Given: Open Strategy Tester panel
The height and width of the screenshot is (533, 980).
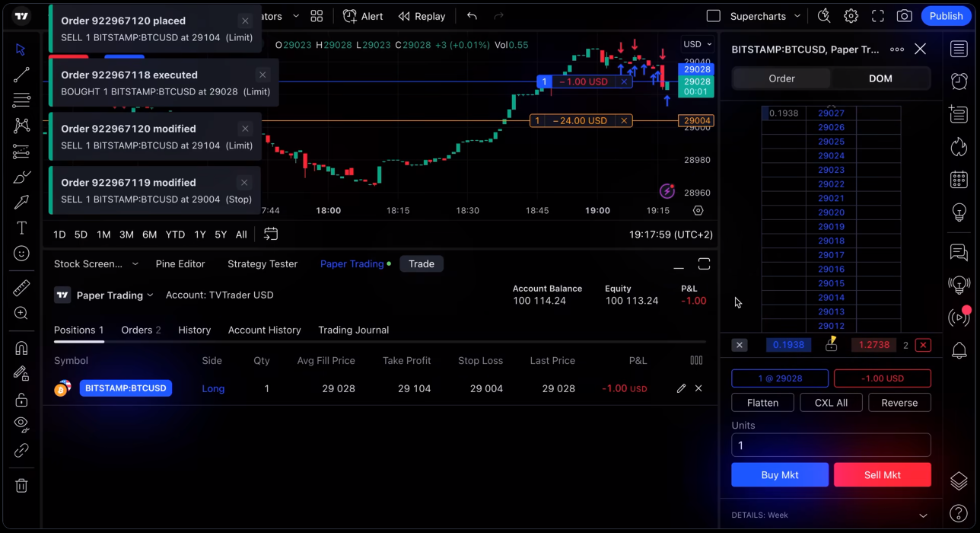Looking at the screenshot, I should (262, 264).
